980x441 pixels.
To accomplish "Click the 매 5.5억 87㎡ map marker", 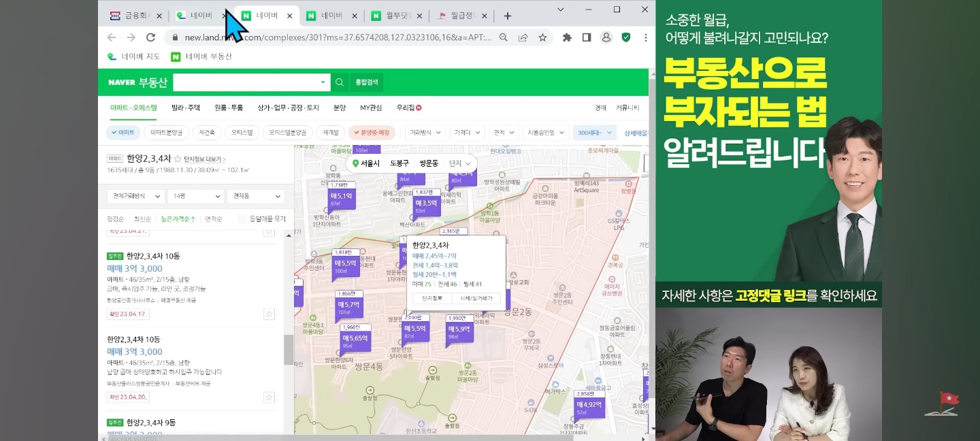I will (x=414, y=329).
